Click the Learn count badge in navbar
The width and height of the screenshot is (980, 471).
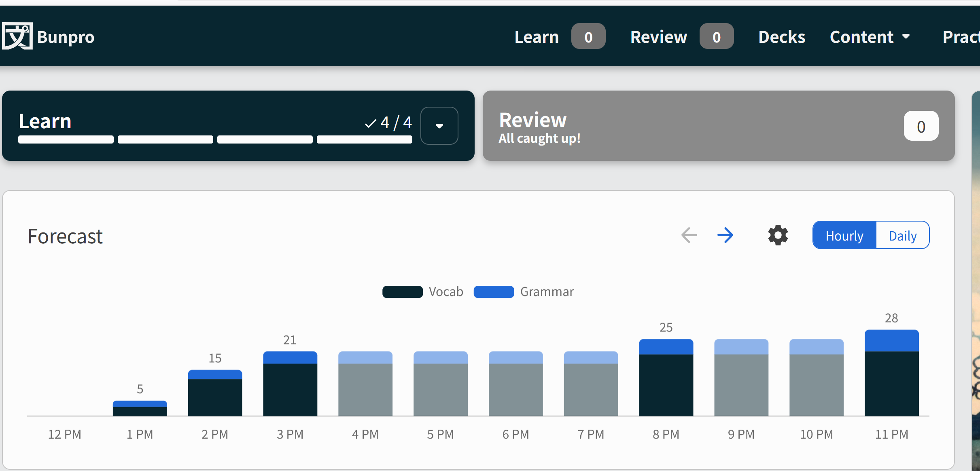tap(588, 37)
